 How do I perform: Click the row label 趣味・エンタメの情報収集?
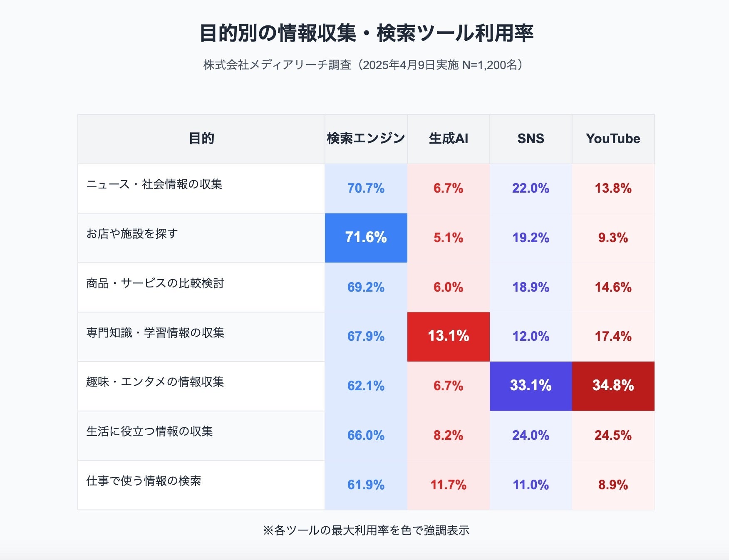(155, 382)
